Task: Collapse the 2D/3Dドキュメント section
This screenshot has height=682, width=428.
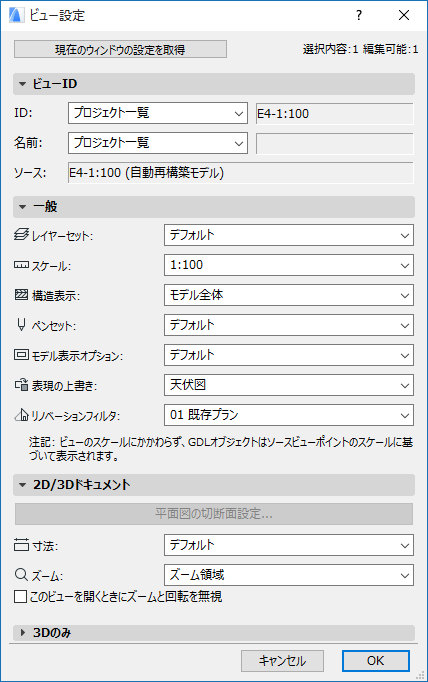Action: pos(214,485)
